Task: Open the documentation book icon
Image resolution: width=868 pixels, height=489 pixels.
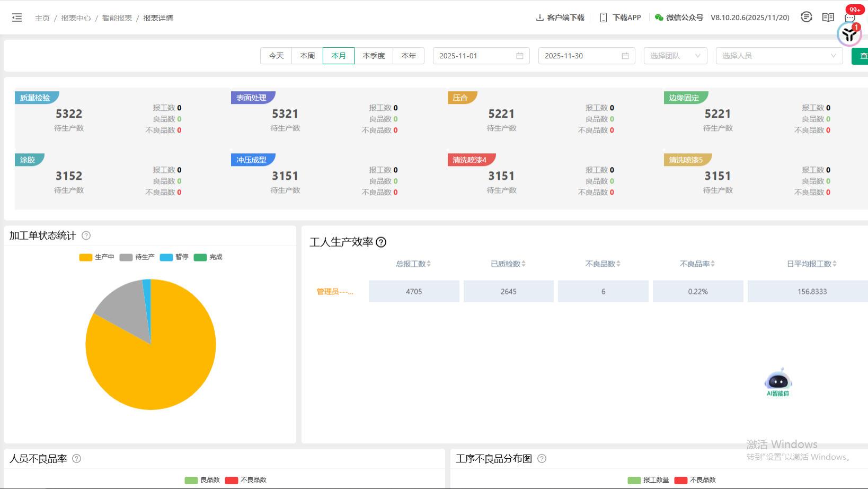Action: click(x=828, y=17)
